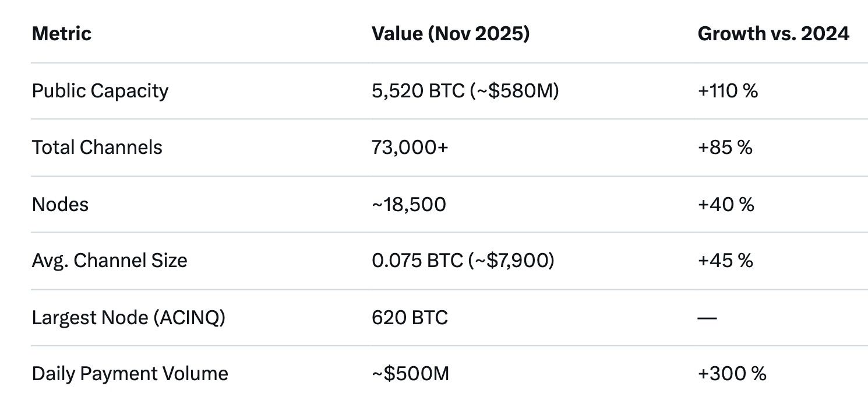Select the "+40 %" growth cell
Screen dimensions: 868x414
(726, 204)
